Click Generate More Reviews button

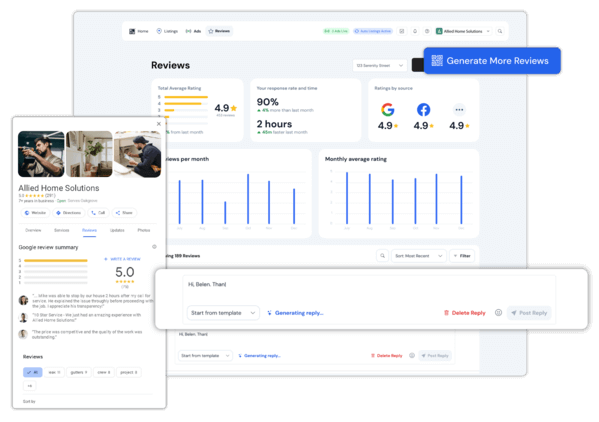click(x=492, y=61)
